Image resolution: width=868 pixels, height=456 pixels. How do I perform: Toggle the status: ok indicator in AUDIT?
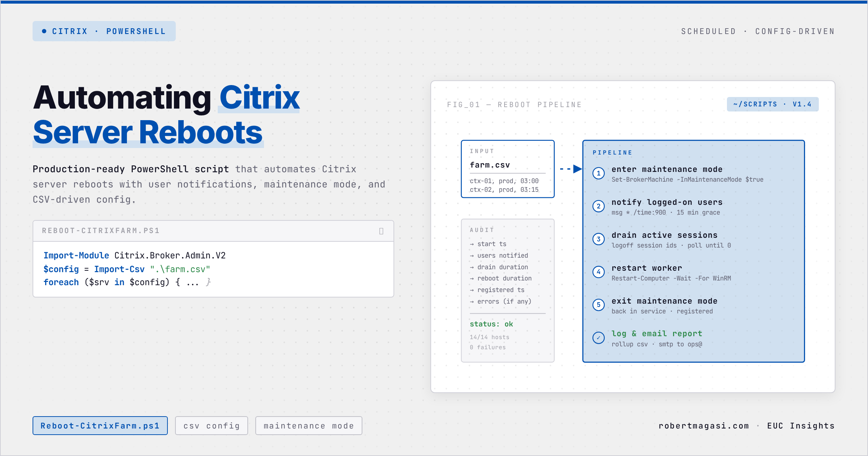tap(492, 324)
